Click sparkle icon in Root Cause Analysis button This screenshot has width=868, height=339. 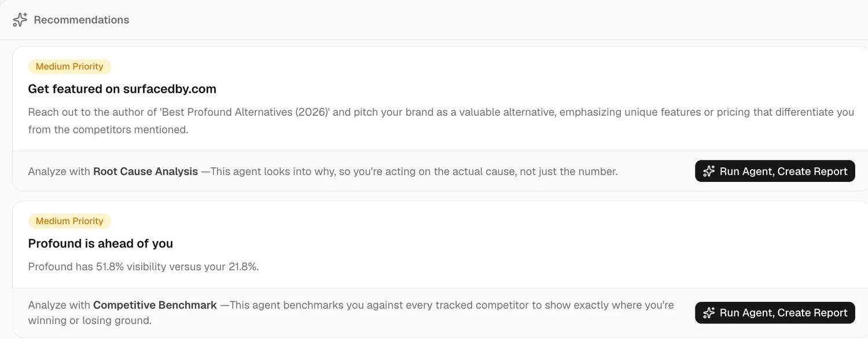pyautogui.click(x=709, y=172)
